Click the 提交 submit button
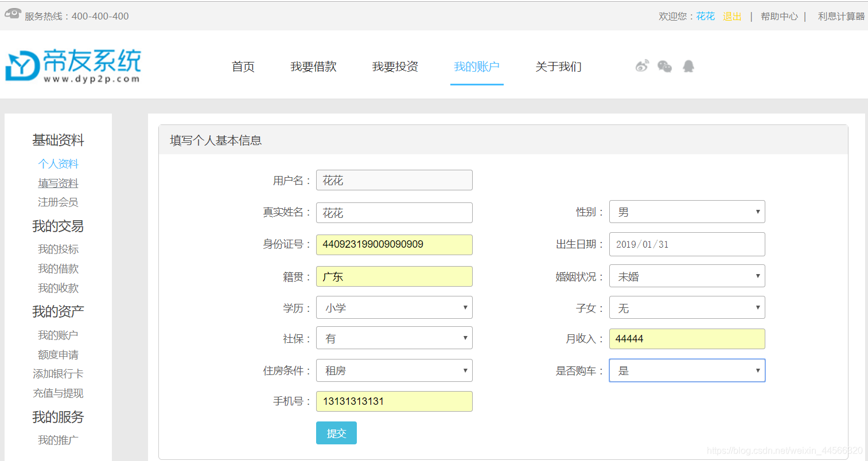Image resolution: width=868 pixels, height=461 pixels. coord(336,433)
